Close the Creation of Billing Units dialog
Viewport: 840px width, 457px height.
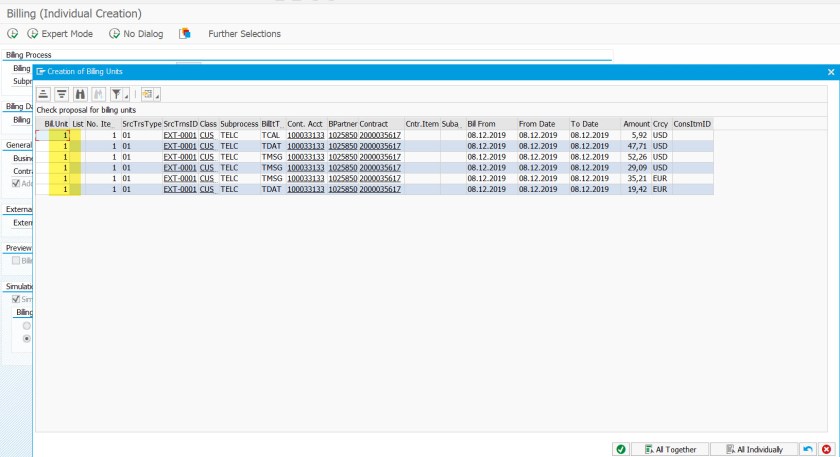point(830,72)
